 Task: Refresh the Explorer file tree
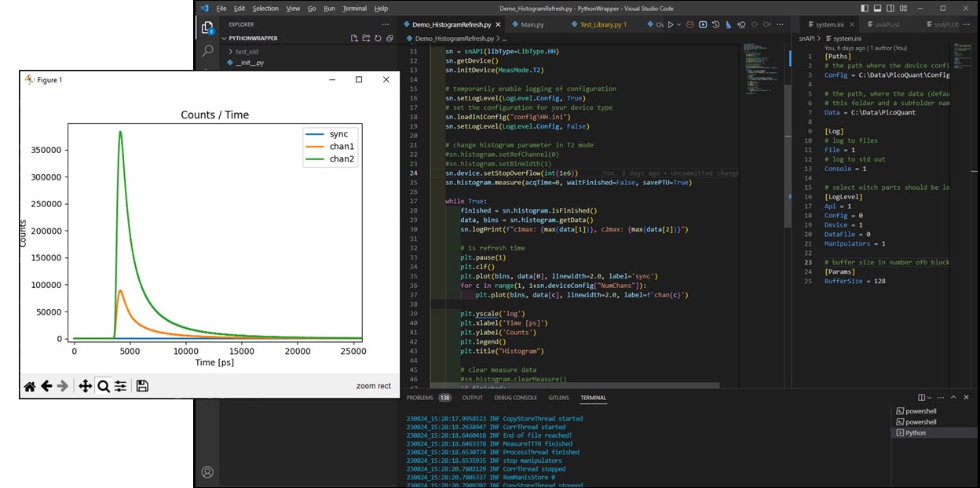pos(378,38)
